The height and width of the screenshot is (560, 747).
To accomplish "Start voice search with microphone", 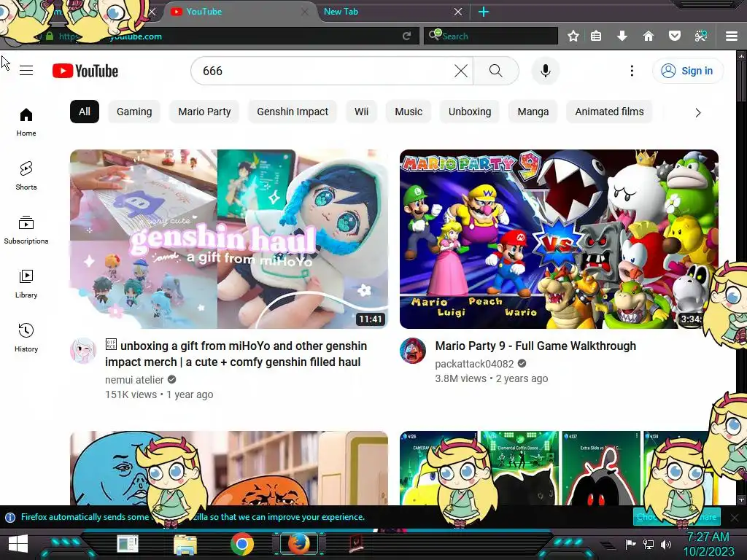I will coord(546,71).
